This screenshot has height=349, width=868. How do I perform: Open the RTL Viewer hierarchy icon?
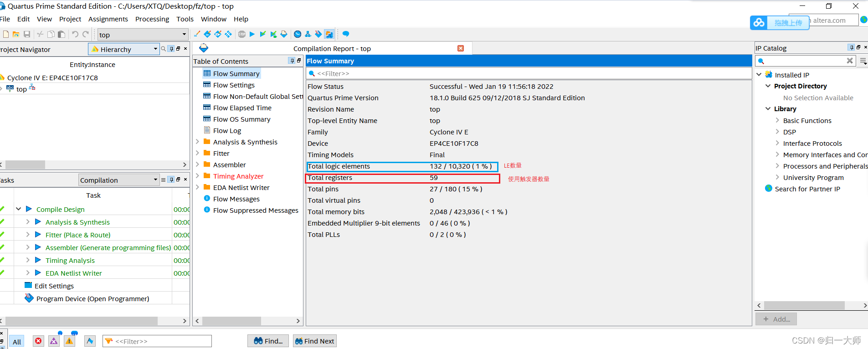308,34
